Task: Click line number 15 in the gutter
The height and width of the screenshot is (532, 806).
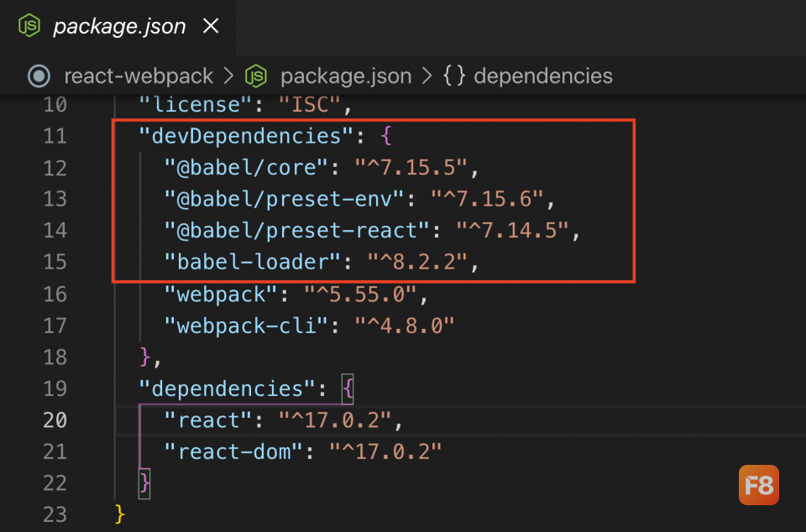Action: tap(55, 263)
